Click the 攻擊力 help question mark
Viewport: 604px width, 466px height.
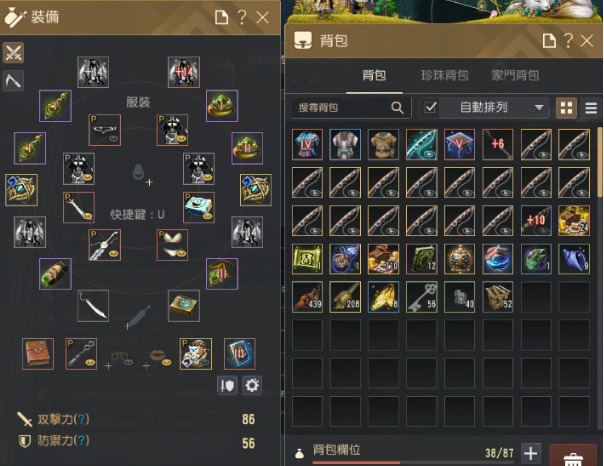point(81,419)
